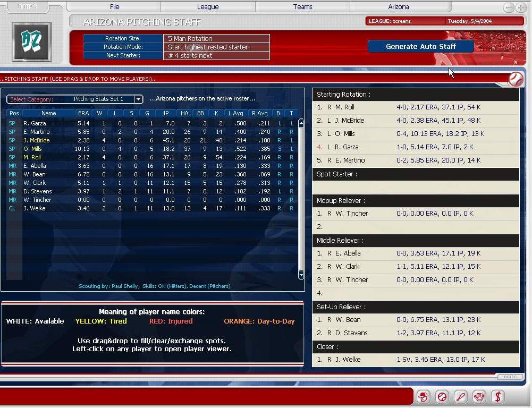
Task: Select J. Welke in the Closer slot
Action: pos(348,360)
